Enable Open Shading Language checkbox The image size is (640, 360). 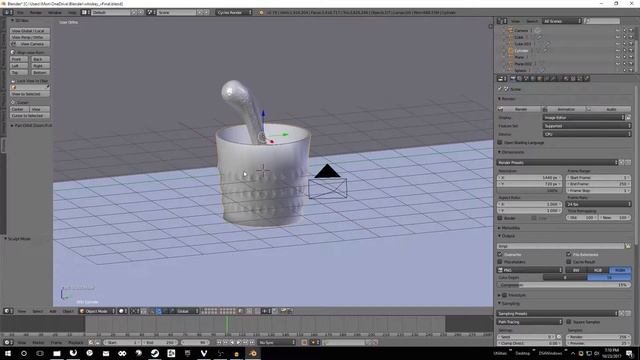500,142
